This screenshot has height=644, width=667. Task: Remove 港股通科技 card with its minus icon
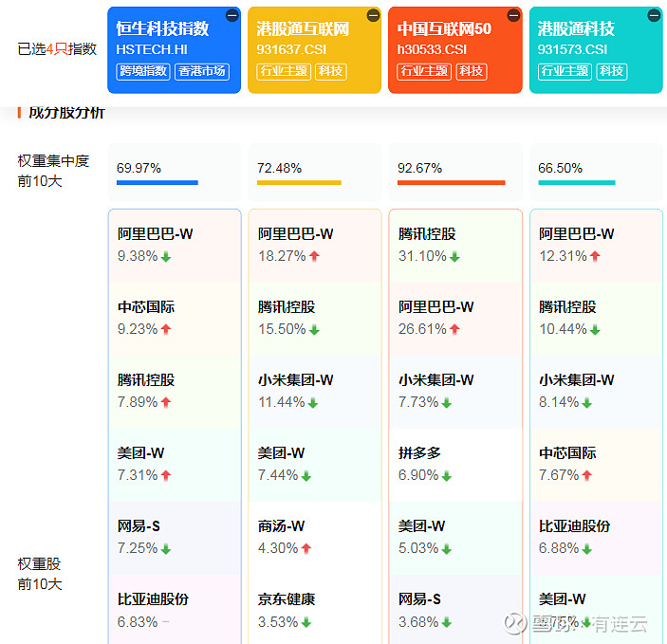(654, 16)
